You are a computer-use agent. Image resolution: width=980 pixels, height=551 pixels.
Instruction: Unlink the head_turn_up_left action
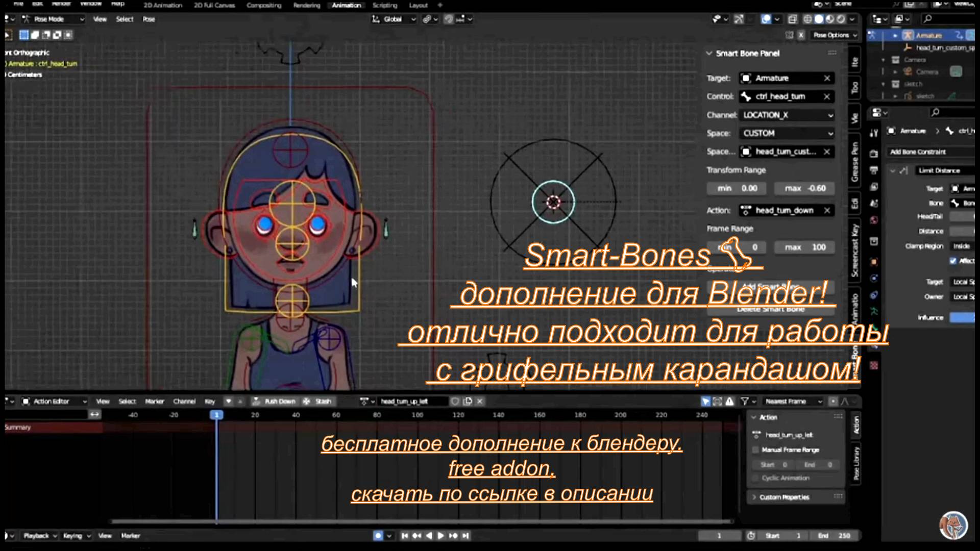point(480,401)
